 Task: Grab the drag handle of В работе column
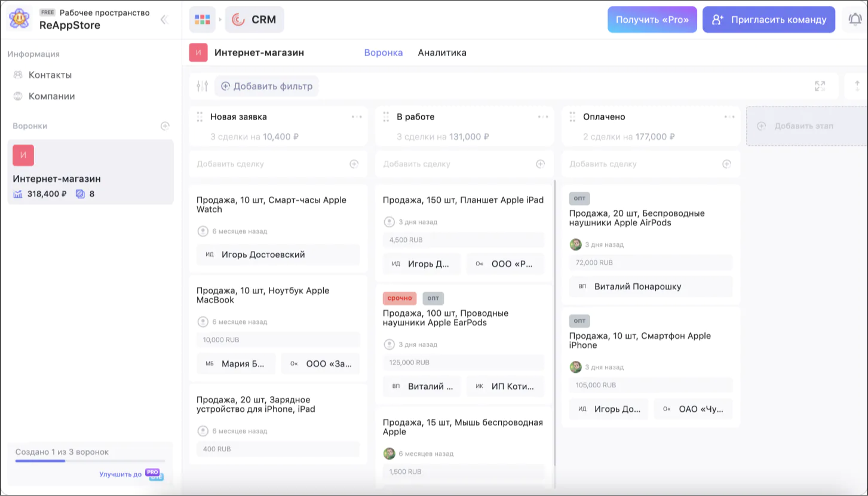[x=387, y=117]
